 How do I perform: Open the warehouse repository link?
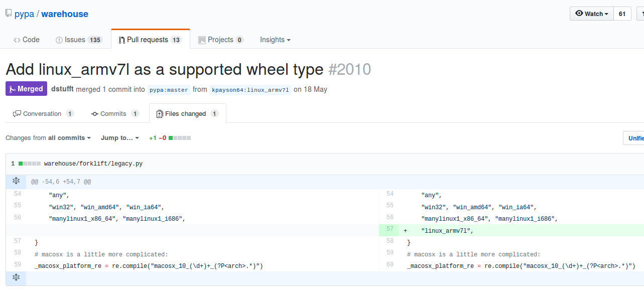pos(65,14)
